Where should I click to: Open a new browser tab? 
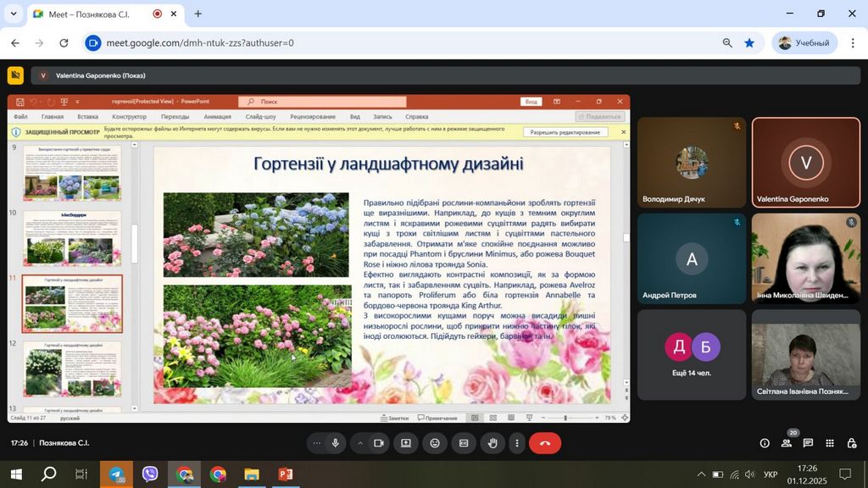pos(198,14)
